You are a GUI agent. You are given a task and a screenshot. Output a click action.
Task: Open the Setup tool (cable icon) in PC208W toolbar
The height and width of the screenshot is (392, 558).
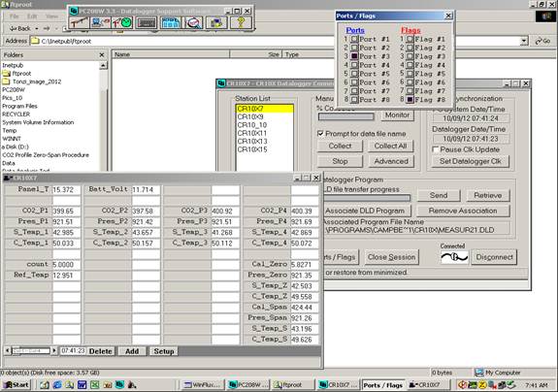(x=79, y=22)
